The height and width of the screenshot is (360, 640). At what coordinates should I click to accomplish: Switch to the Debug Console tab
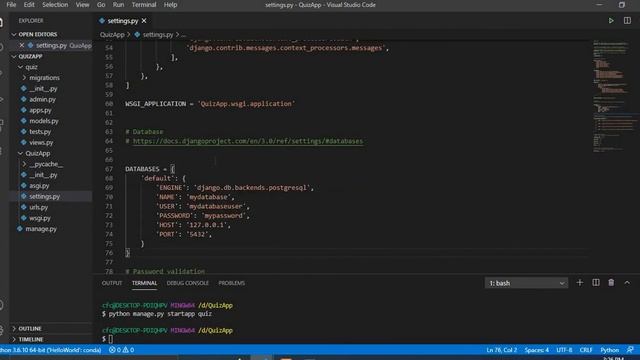[187, 283]
